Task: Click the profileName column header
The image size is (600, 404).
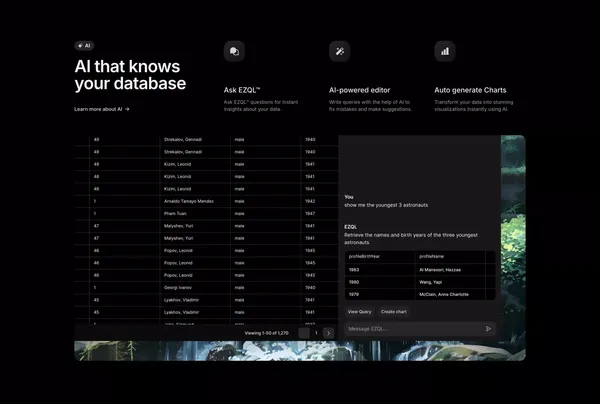Action: 450,256
